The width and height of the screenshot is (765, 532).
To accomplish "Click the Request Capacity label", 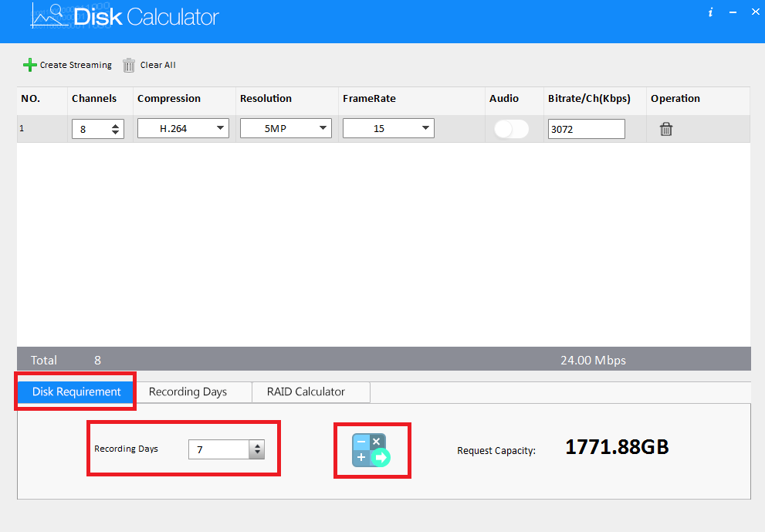I will pyautogui.click(x=496, y=451).
